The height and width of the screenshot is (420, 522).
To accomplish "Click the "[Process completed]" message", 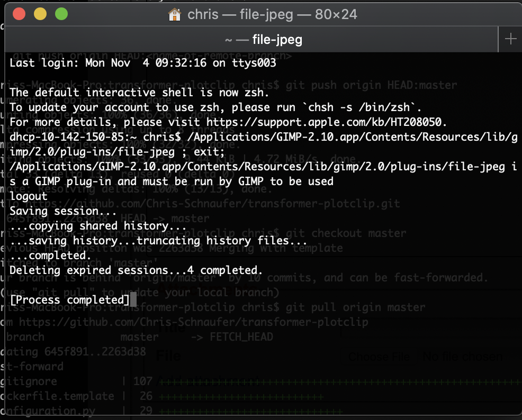I will pos(69,299).
